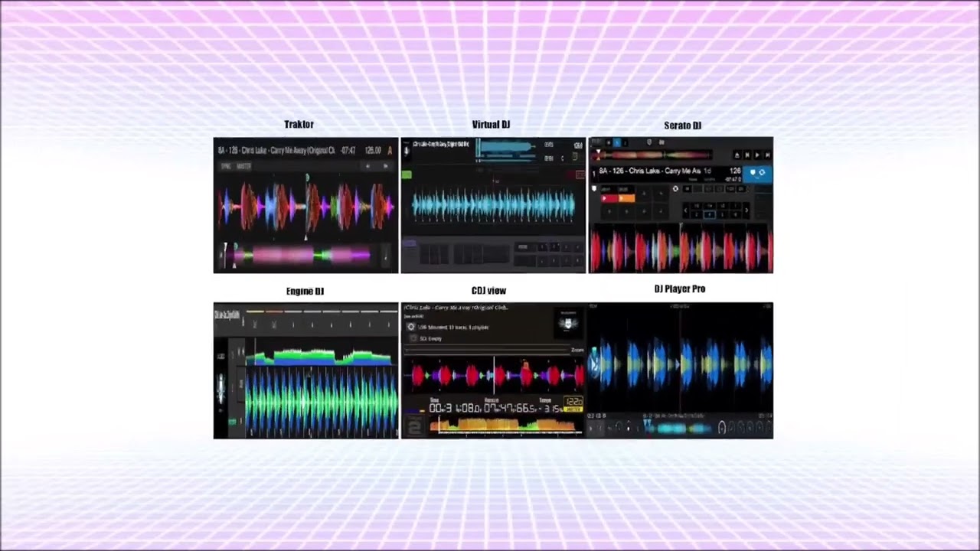Click the orange tempo box in CDJ view
This screenshot has width=980, height=551.
pyautogui.click(x=573, y=403)
